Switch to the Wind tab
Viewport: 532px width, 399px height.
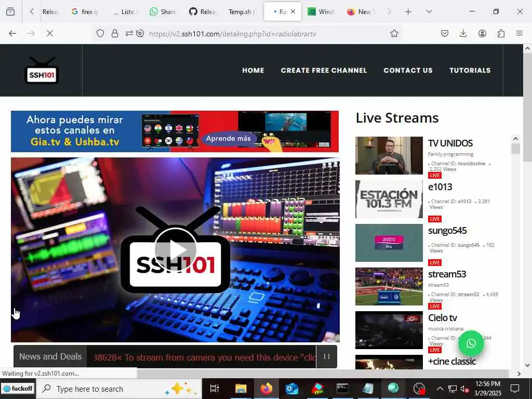(x=321, y=12)
